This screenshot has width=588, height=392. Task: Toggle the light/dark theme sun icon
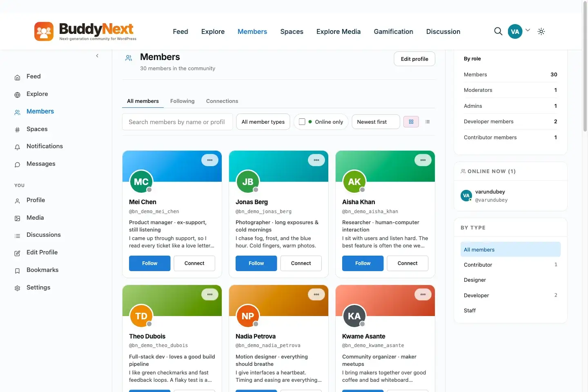tap(541, 31)
